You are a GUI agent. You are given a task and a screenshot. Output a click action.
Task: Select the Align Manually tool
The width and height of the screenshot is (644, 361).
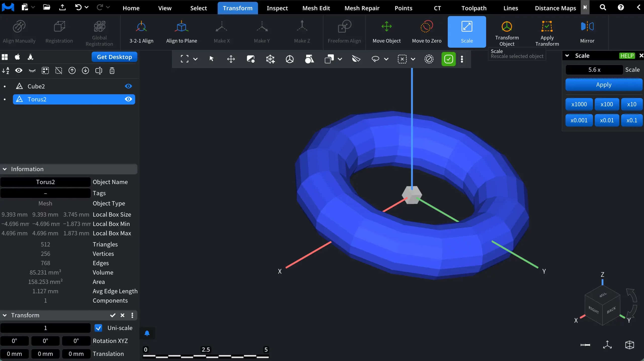click(19, 32)
